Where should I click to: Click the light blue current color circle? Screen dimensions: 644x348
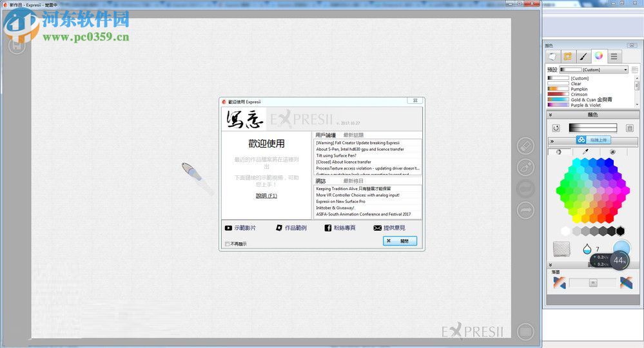point(621,247)
